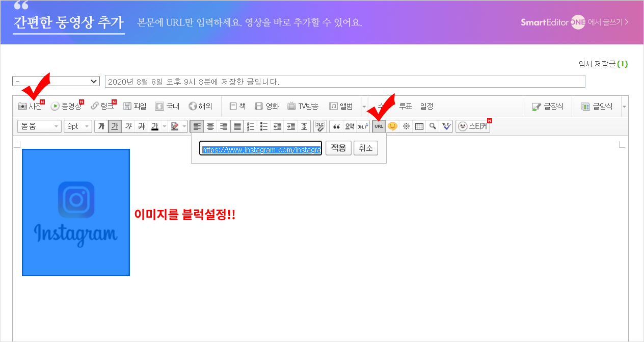The height and width of the screenshot is (342, 644).
Task: Open the emoticon smiley picker
Action: click(x=392, y=126)
